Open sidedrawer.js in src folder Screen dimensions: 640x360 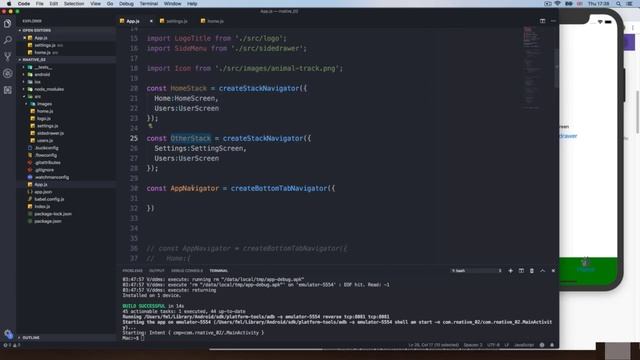coord(50,133)
